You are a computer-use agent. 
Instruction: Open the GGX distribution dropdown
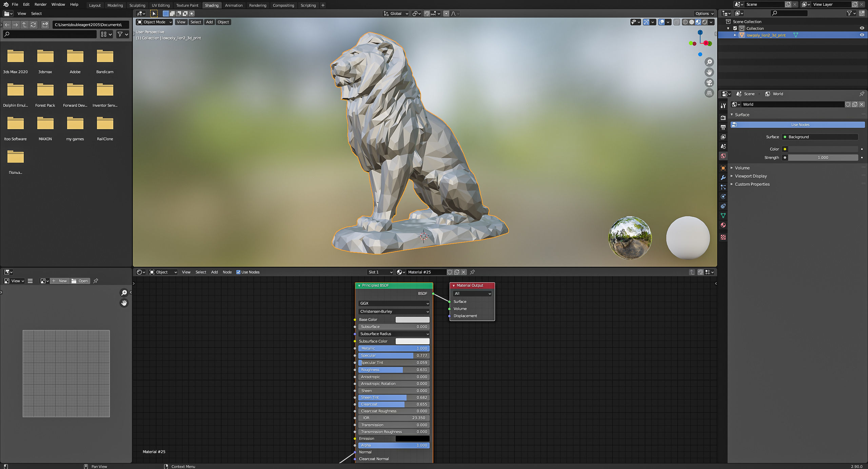[394, 303]
